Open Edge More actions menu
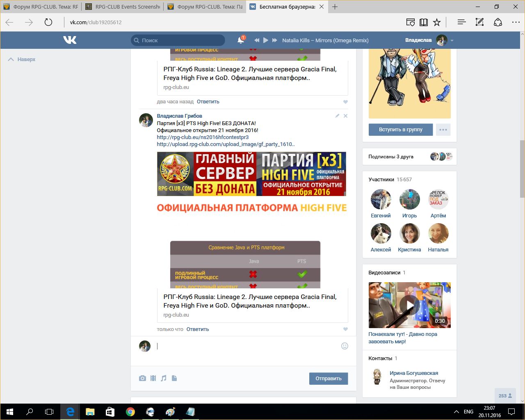The image size is (525, 420). [x=516, y=22]
